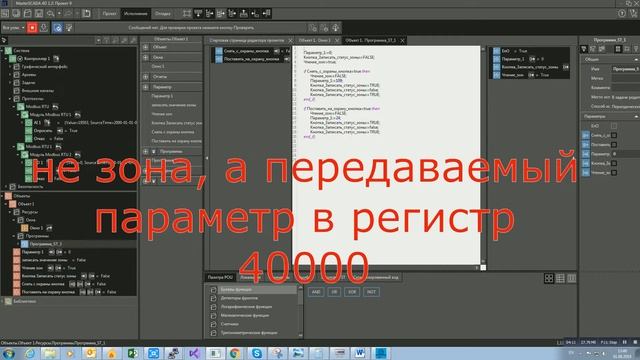Viewport: 640px width, 360px height.
Task: Click the code editor vertical scrollbar
Action: [x=483, y=155]
